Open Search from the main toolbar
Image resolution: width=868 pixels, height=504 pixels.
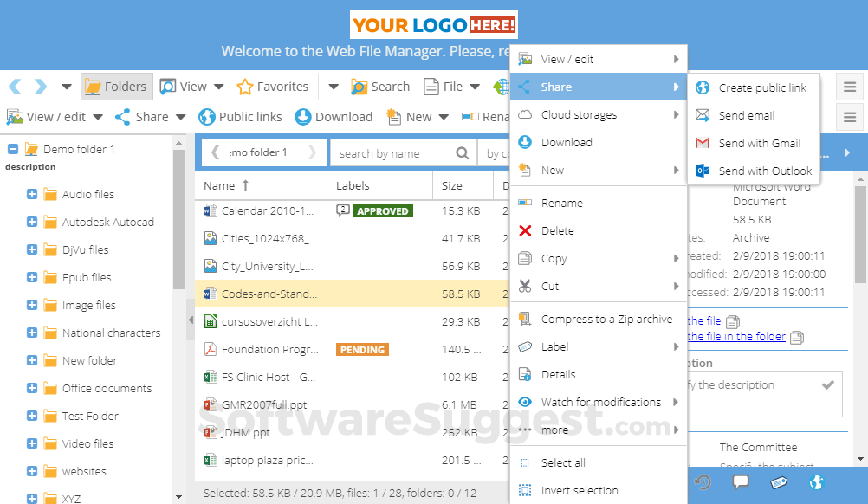pos(380,87)
